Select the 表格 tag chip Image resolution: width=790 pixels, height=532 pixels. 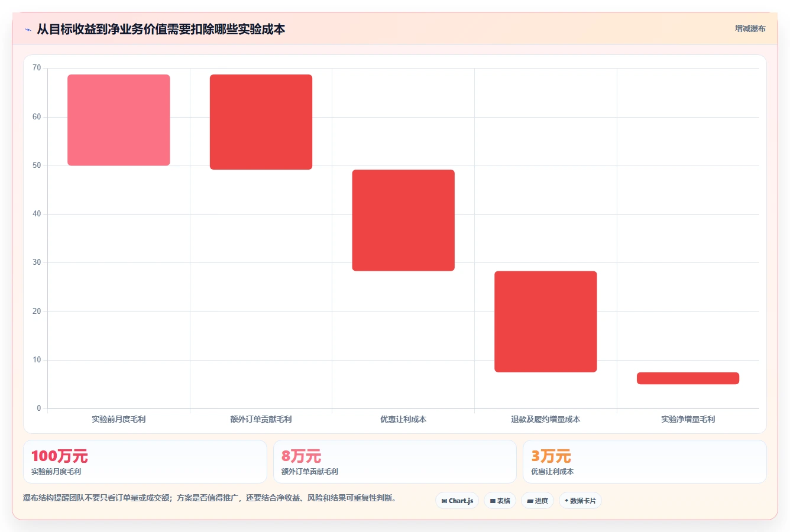pyautogui.click(x=500, y=501)
